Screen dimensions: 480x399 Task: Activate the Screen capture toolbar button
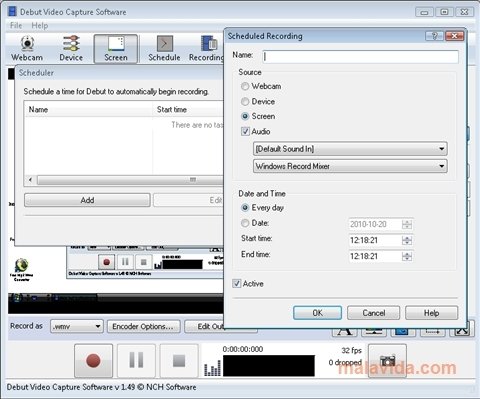tap(116, 49)
